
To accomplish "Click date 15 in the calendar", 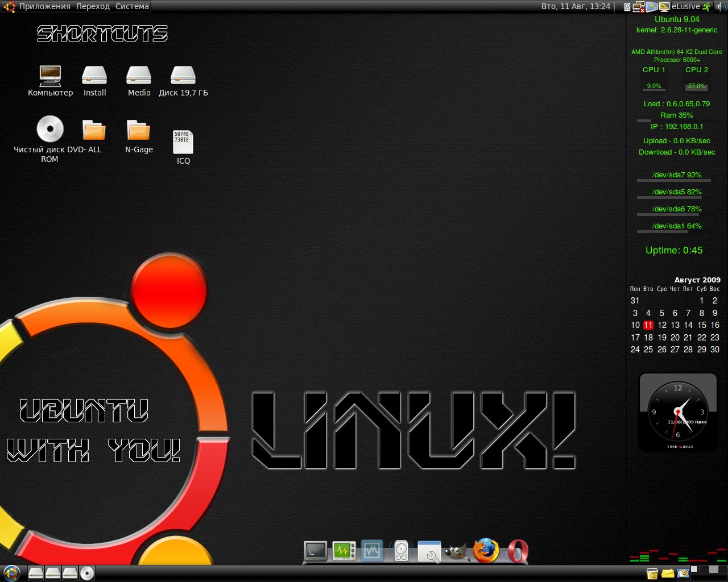I will point(702,325).
